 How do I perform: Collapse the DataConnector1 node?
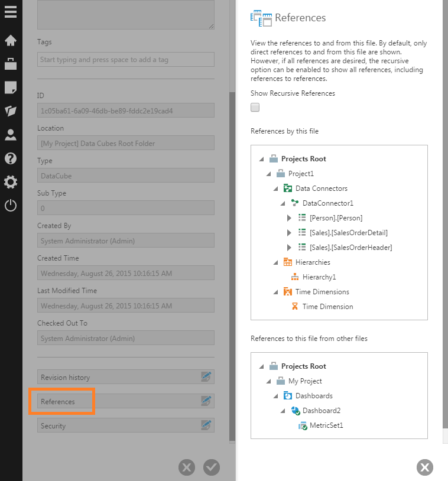283,203
